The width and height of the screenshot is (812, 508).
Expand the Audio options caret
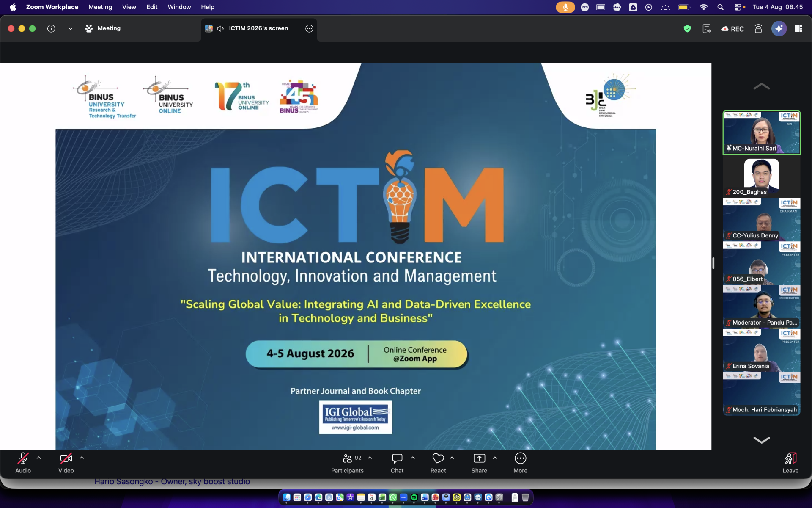tap(39, 458)
